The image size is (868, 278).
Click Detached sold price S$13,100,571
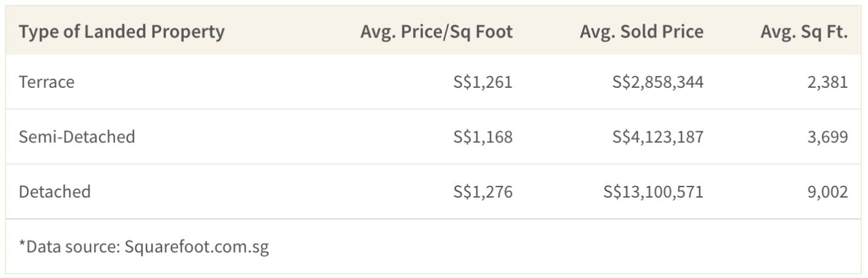(653, 191)
